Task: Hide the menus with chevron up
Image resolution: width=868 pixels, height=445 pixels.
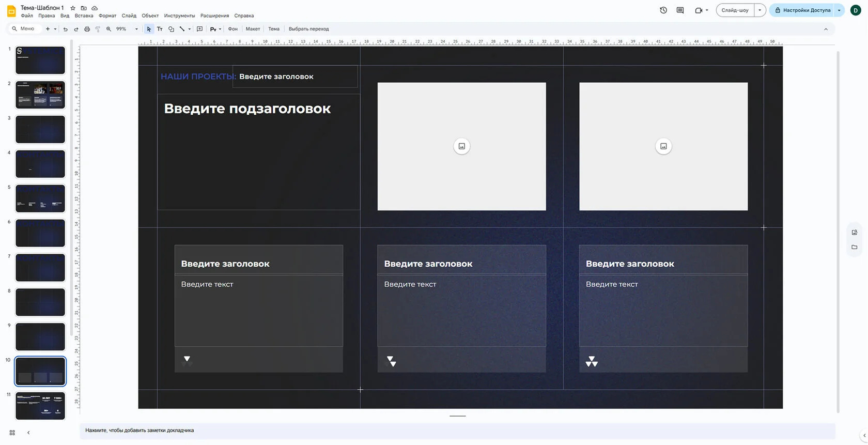Action: click(x=826, y=29)
